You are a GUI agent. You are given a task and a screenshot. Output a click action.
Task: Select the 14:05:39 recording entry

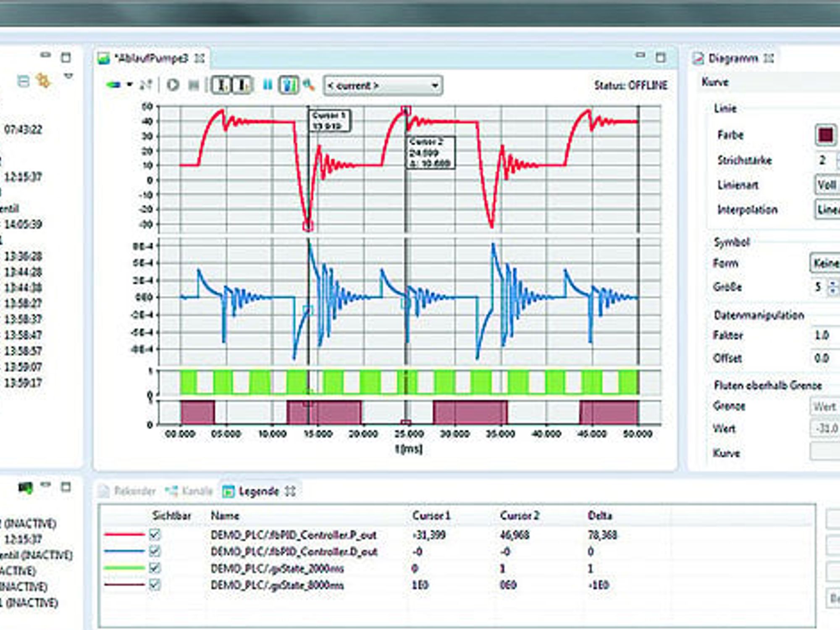[23, 224]
